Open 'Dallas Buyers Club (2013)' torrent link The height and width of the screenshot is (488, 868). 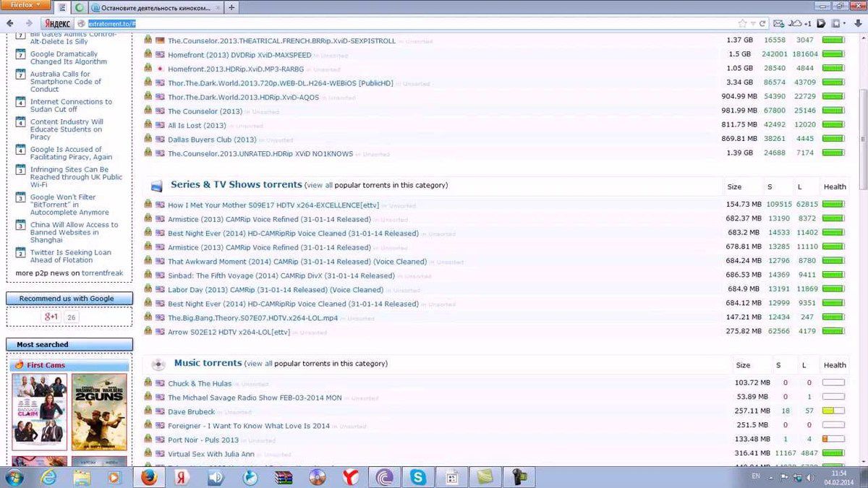[x=212, y=140]
